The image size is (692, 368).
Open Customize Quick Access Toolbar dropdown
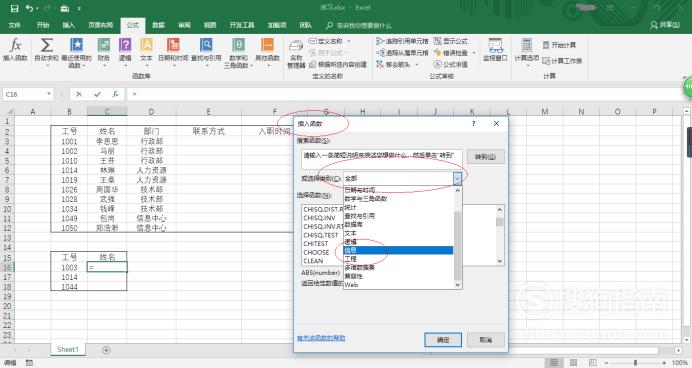point(79,8)
